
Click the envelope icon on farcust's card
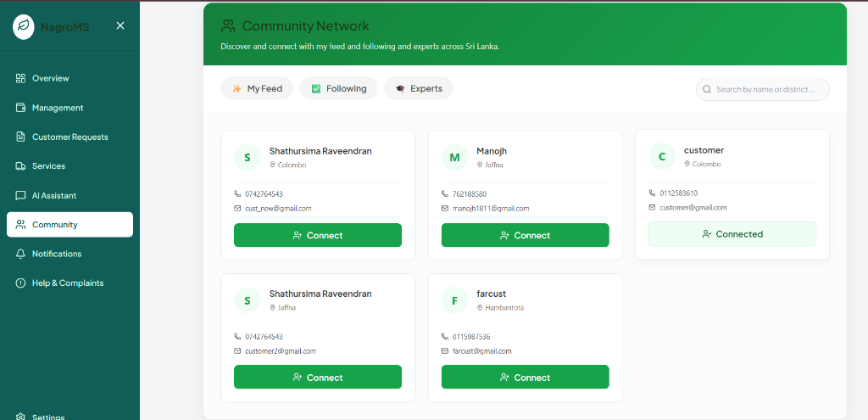point(444,350)
